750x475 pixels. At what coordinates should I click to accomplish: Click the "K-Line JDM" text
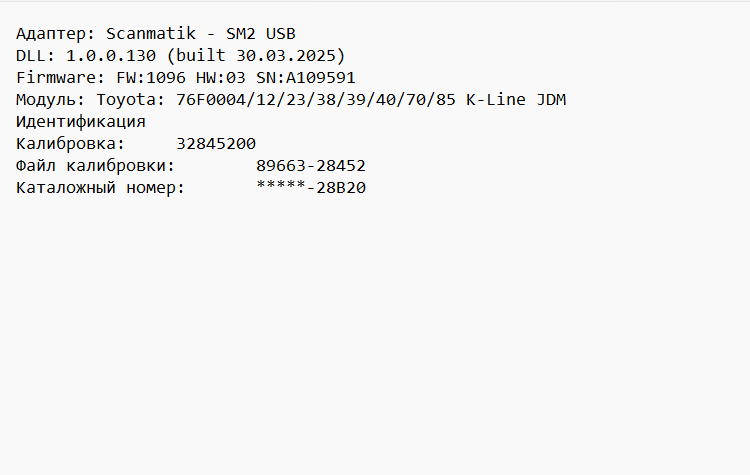click(516, 99)
